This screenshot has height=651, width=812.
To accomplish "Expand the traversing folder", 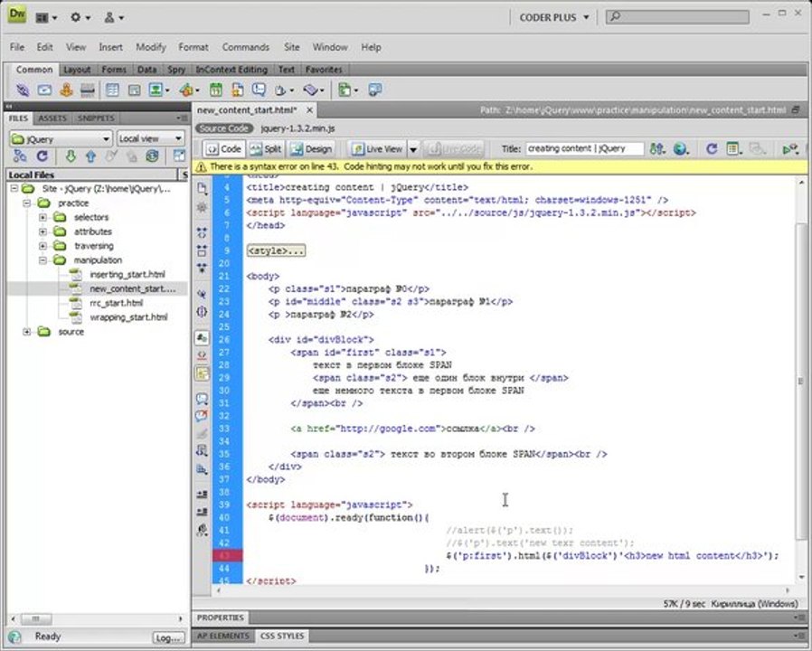I will click(43, 246).
